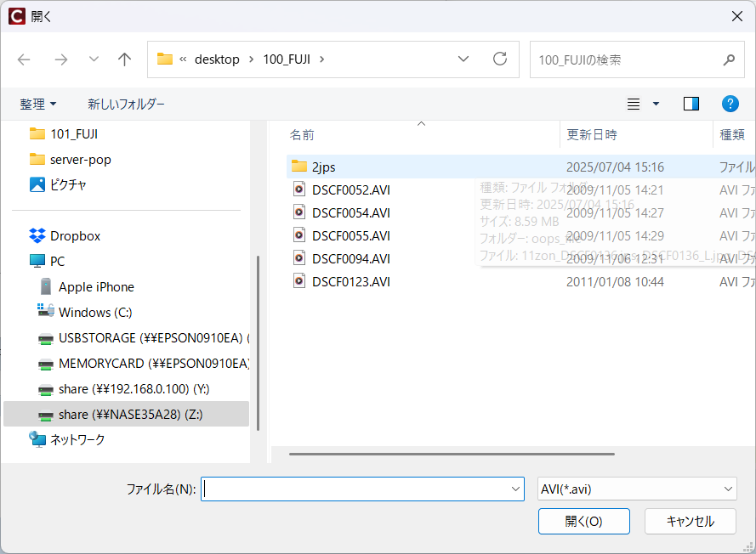The width and height of the screenshot is (756, 554).
Task: Open the view options dropdown arrow
Action: coord(656,104)
